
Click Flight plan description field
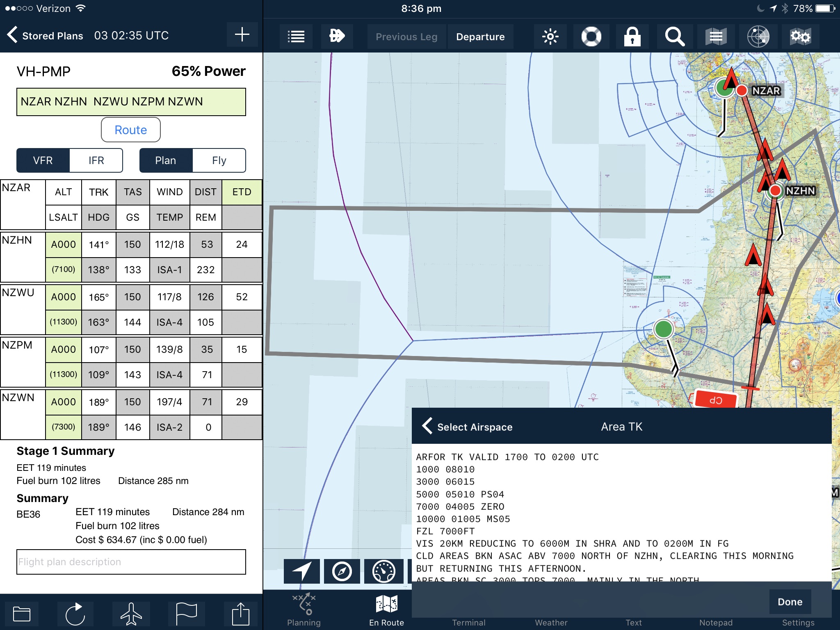131,562
